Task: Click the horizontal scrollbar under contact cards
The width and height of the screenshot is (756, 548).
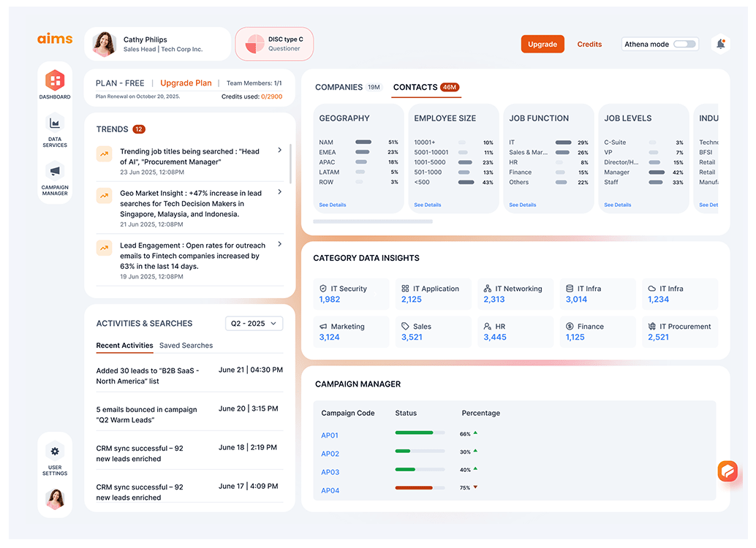Action: (x=373, y=221)
